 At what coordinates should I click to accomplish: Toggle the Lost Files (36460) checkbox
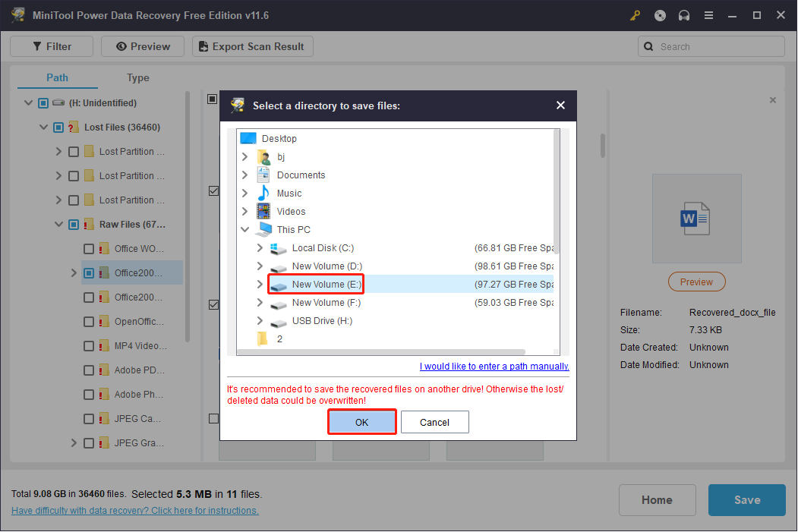58,127
